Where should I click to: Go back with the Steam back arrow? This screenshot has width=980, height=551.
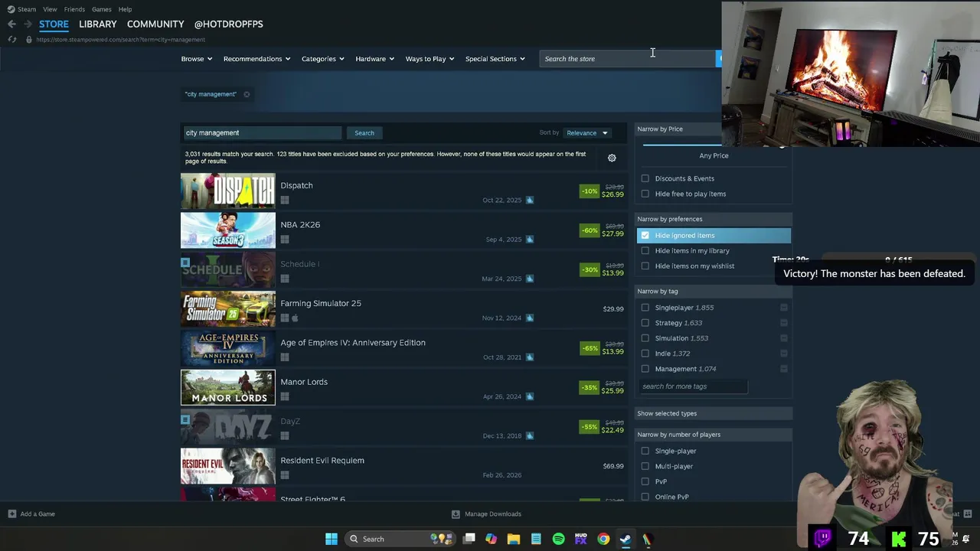click(11, 24)
